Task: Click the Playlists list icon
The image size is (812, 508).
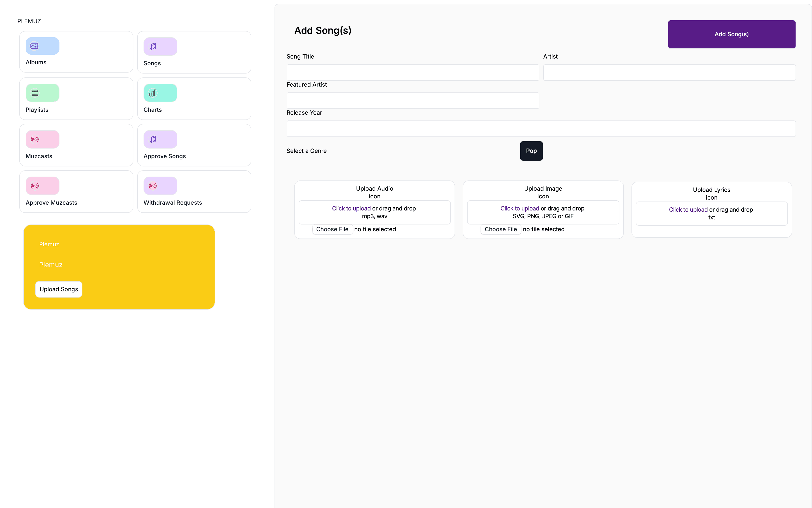Action: (x=35, y=93)
